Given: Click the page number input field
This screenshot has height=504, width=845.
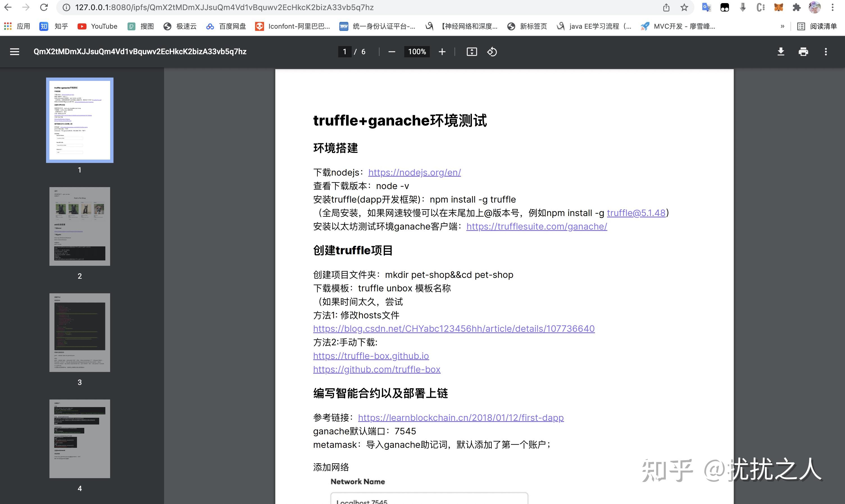Looking at the screenshot, I should 345,52.
